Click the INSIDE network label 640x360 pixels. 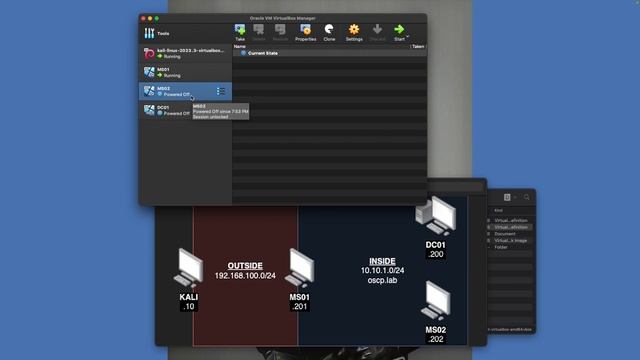[382, 261]
